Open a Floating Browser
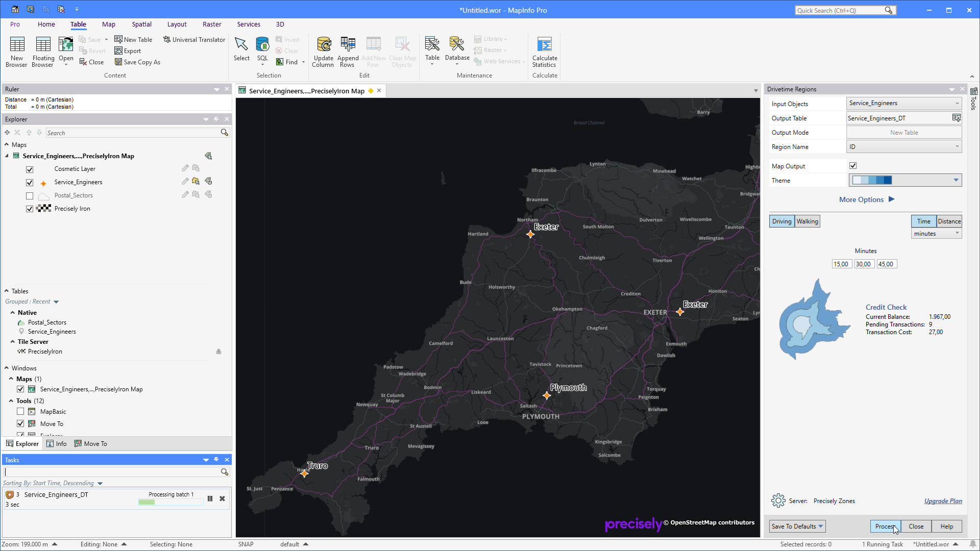The height and width of the screenshot is (551, 980). (43, 52)
